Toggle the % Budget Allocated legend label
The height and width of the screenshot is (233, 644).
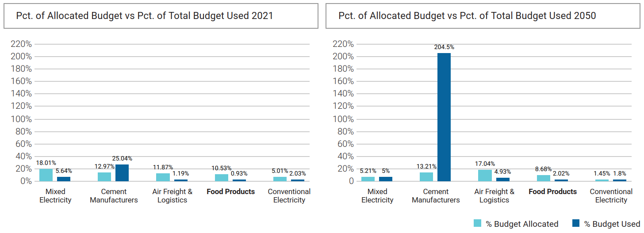click(x=522, y=224)
